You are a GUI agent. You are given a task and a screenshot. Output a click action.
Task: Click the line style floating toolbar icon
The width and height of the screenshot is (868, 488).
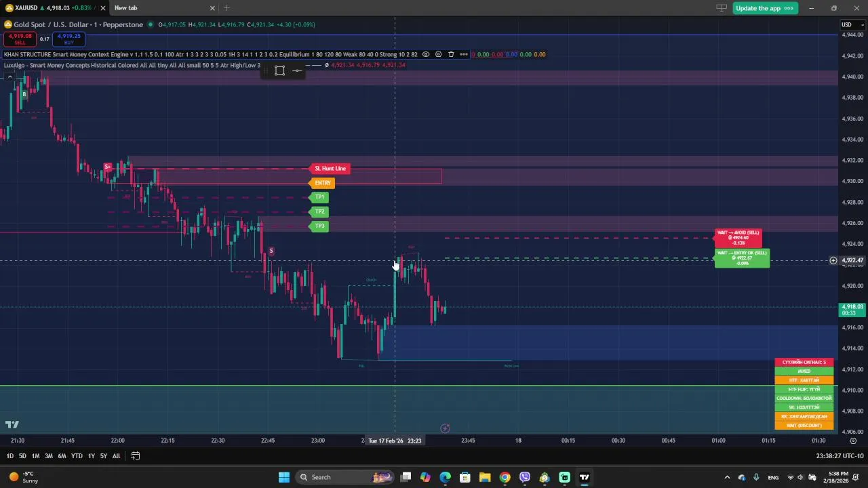[297, 70]
